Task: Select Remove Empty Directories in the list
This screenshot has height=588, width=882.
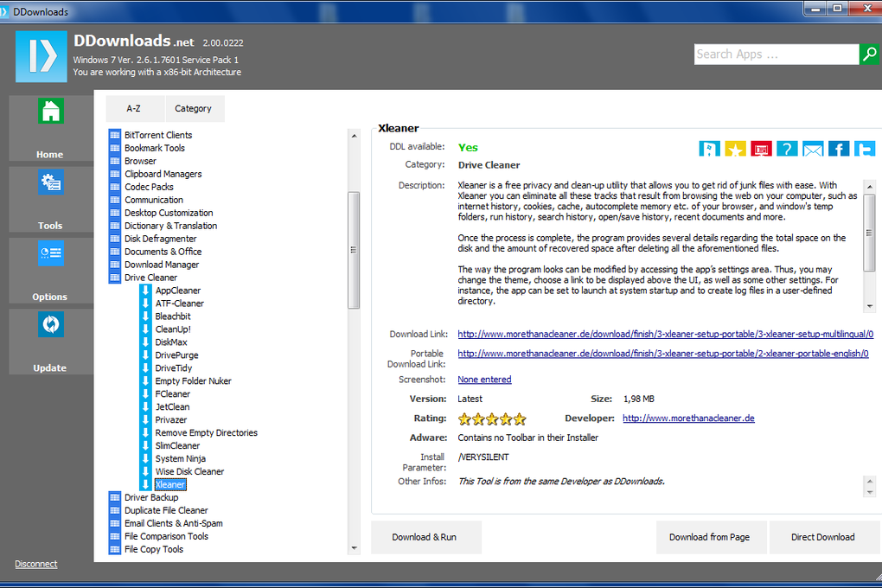Action: tap(206, 432)
